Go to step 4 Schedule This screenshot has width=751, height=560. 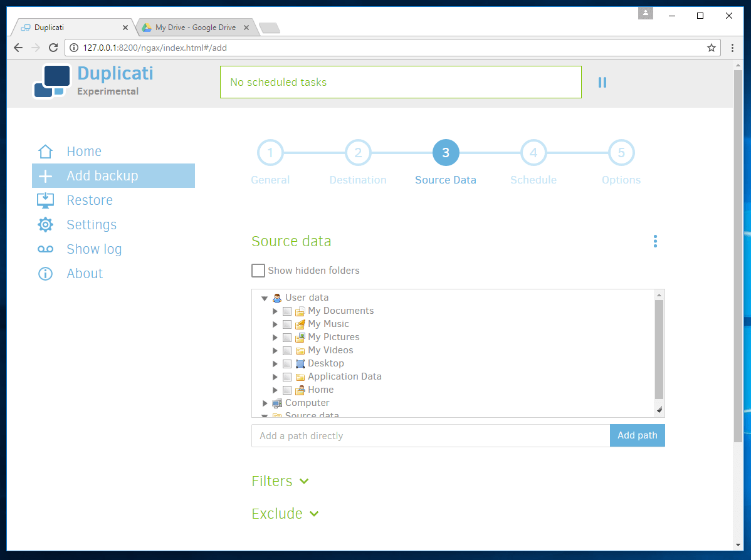[x=533, y=152]
